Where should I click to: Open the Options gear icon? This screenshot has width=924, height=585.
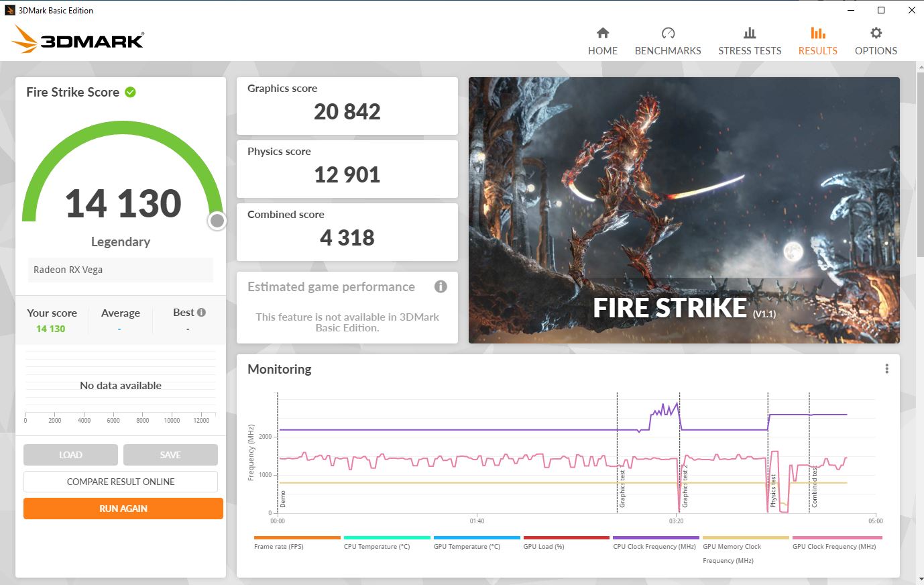pyautogui.click(x=875, y=32)
